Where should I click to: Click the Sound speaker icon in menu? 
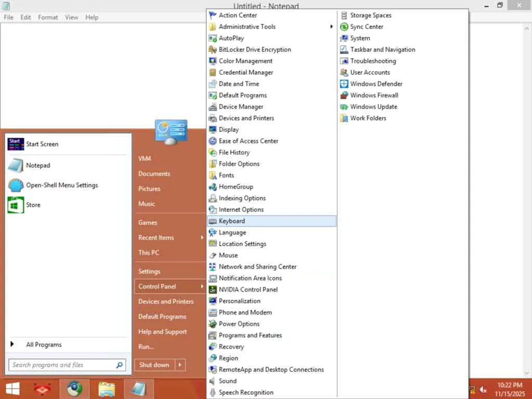tap(212, 381)
